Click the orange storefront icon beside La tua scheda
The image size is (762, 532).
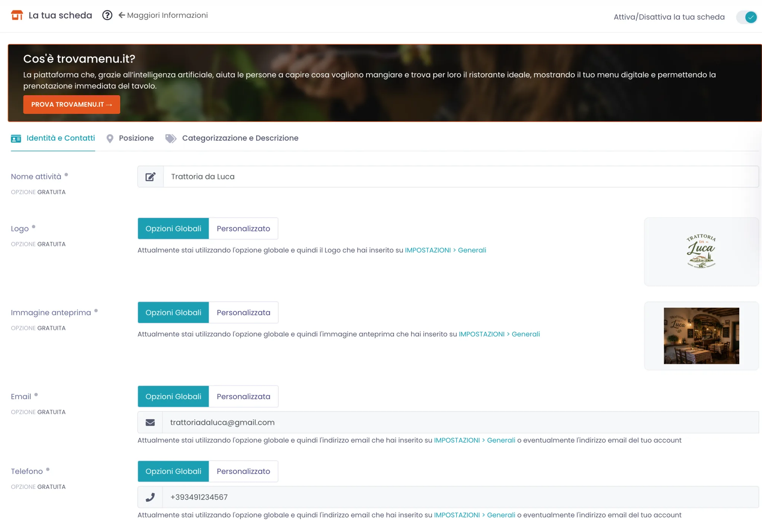point(17,15)
